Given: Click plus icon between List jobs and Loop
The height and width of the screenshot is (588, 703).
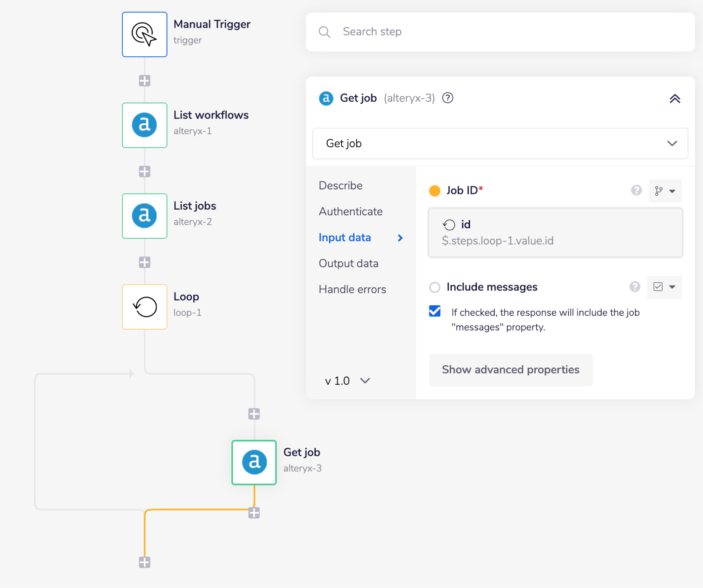Looking at the screenshot, I should [144, 262].
